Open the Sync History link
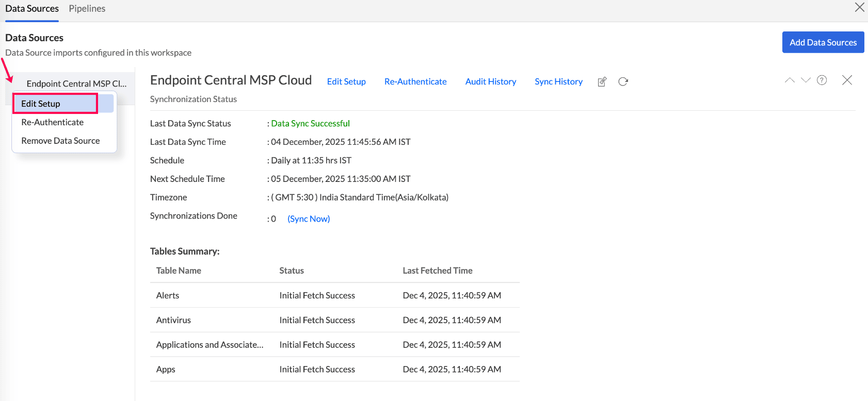This screenshot has height=401, width=868. coord(558,81)
